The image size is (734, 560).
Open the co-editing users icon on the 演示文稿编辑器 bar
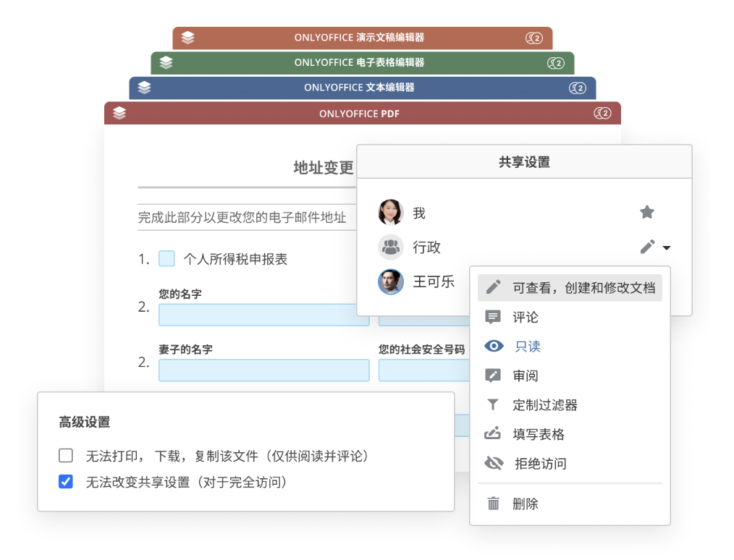(x=534, y=38)
